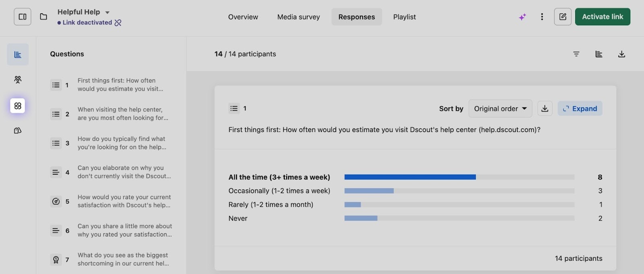This screenshot has height=274, width=644.
Task: Open the three-dot more options menu
Action: [542, 17]
